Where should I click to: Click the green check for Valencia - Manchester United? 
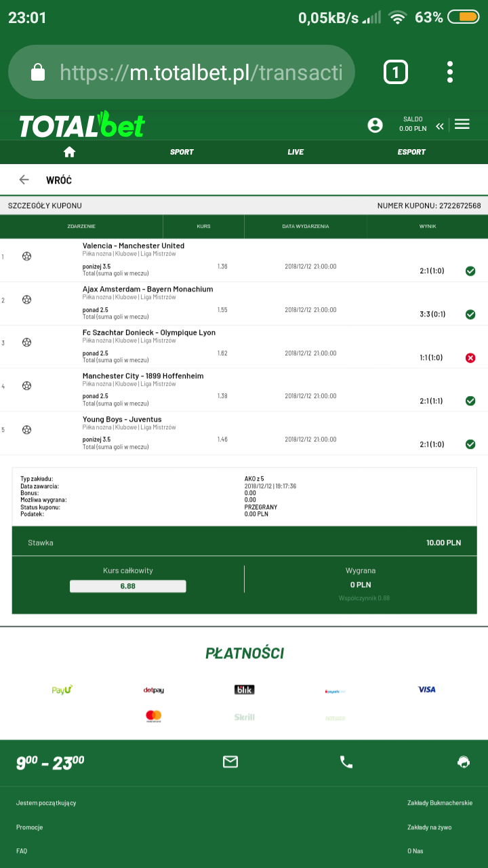pyautogui.click(x=470, y=271)
